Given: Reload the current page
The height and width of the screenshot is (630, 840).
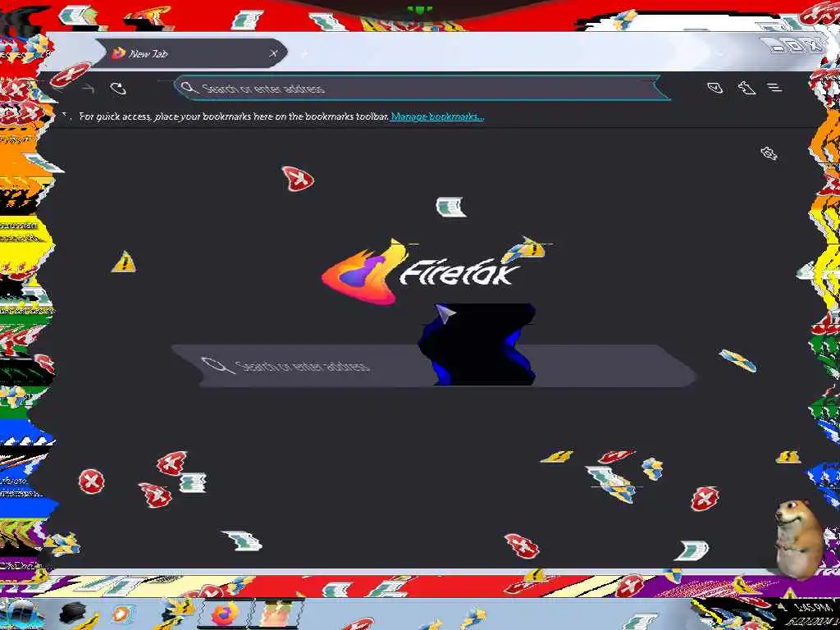Looking at the screenshot, I should click(x=118, y=89).
